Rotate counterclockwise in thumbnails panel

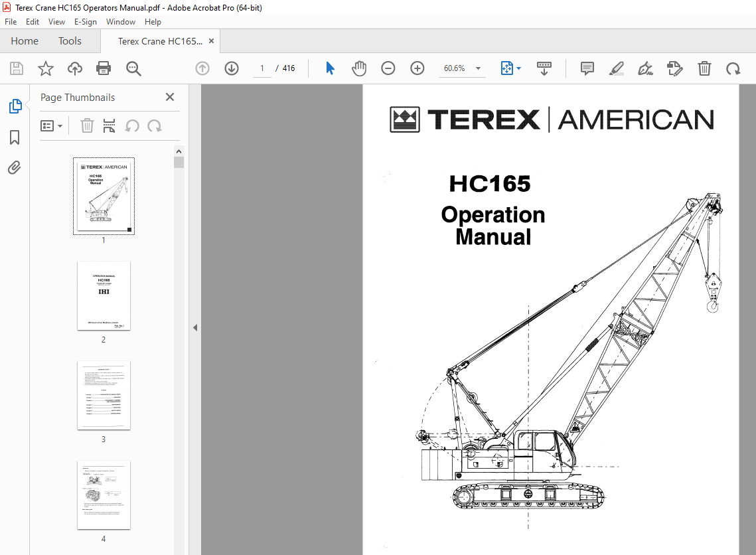(132, 126)
